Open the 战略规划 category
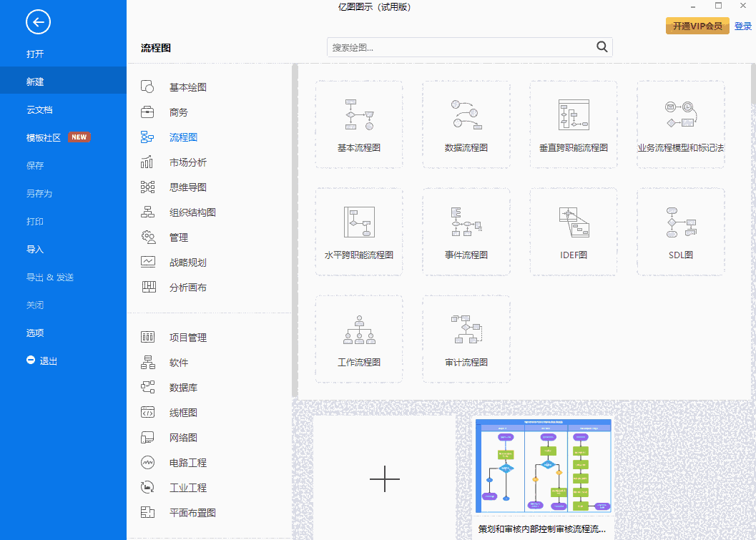 pos(186,262)
